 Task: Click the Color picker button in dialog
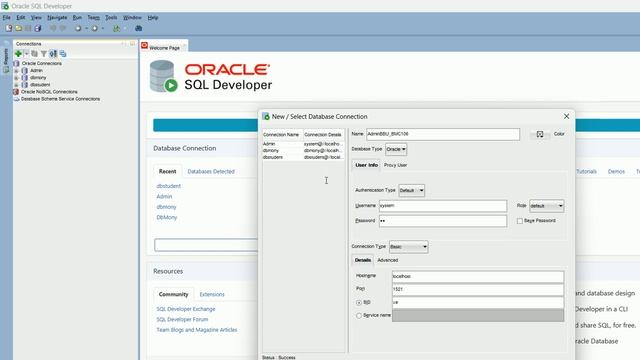click(x=540, y=134)
